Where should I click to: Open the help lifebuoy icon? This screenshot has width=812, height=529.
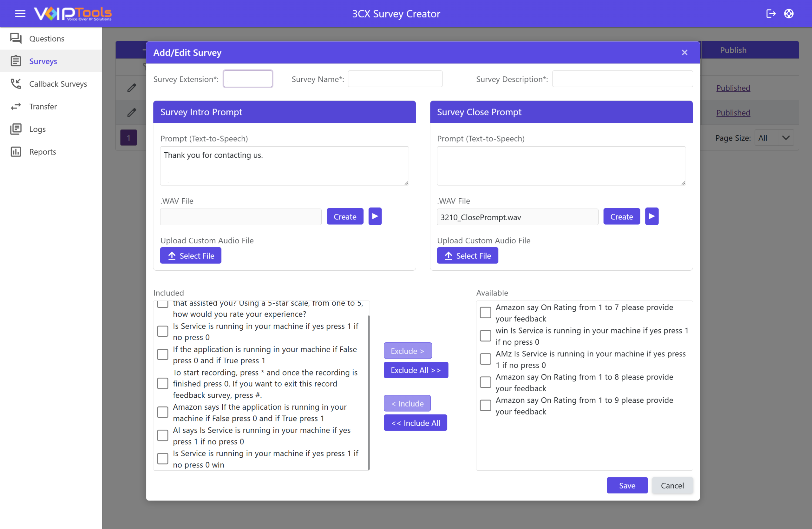tap(789, 14)
